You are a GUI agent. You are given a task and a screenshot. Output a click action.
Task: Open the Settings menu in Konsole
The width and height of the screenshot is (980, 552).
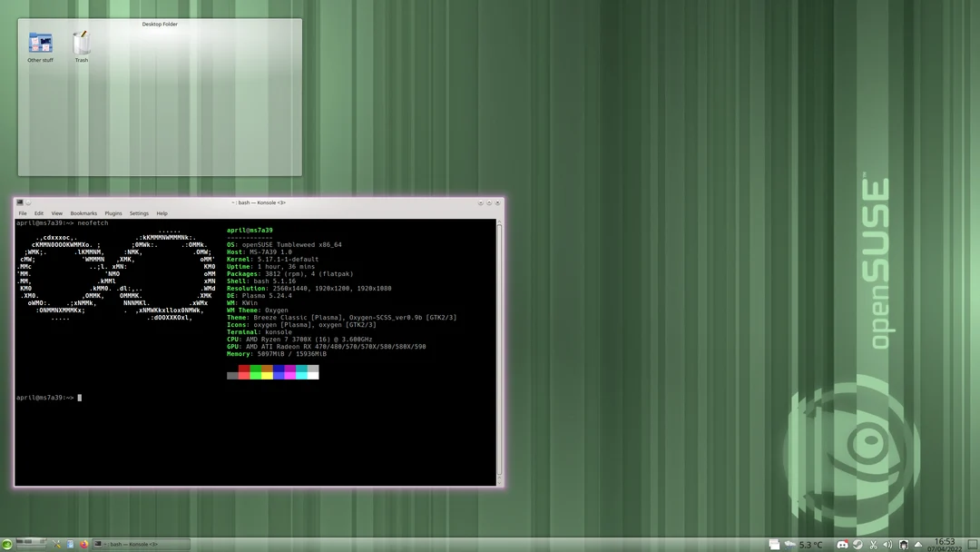138,212
